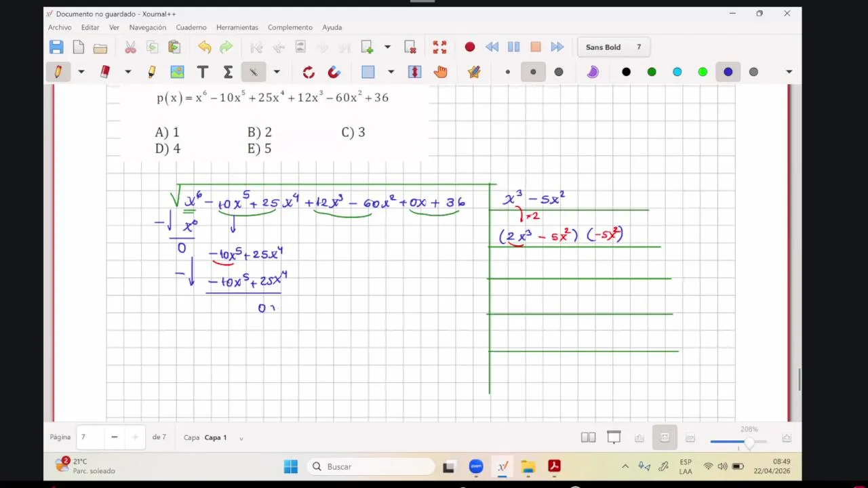Select the Insert Image tool
This screenshot has height=488, width=868.
[x=177, y=72]
